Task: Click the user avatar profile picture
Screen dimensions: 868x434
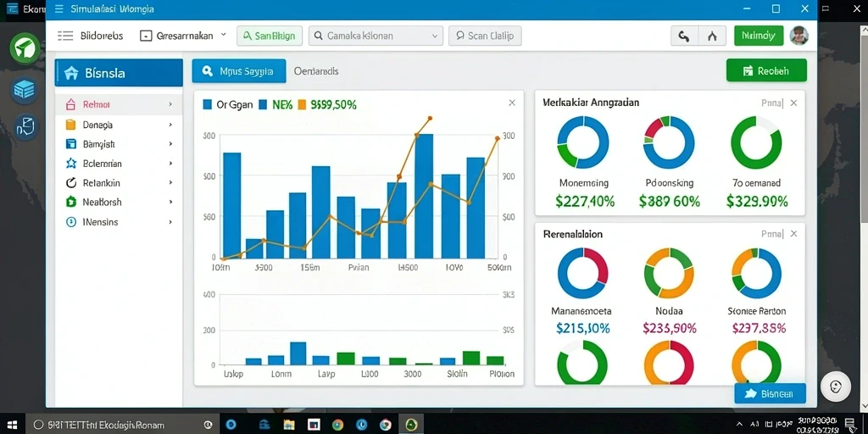Action: 798,36
